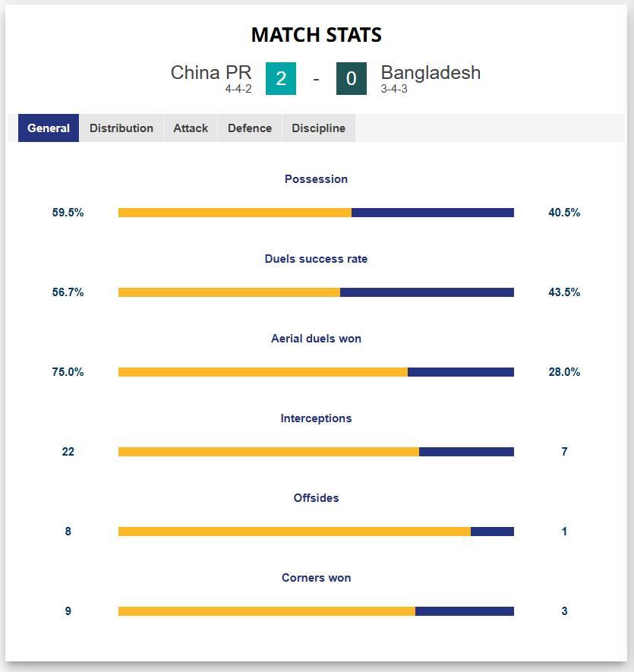
Task: Click the Offsides stat bar
Action: pos(316,532)
